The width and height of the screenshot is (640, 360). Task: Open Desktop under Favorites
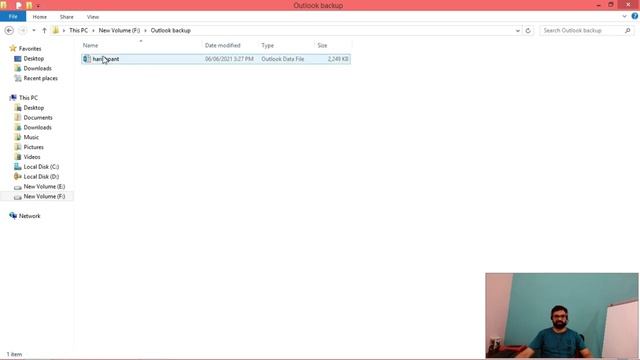33,58
